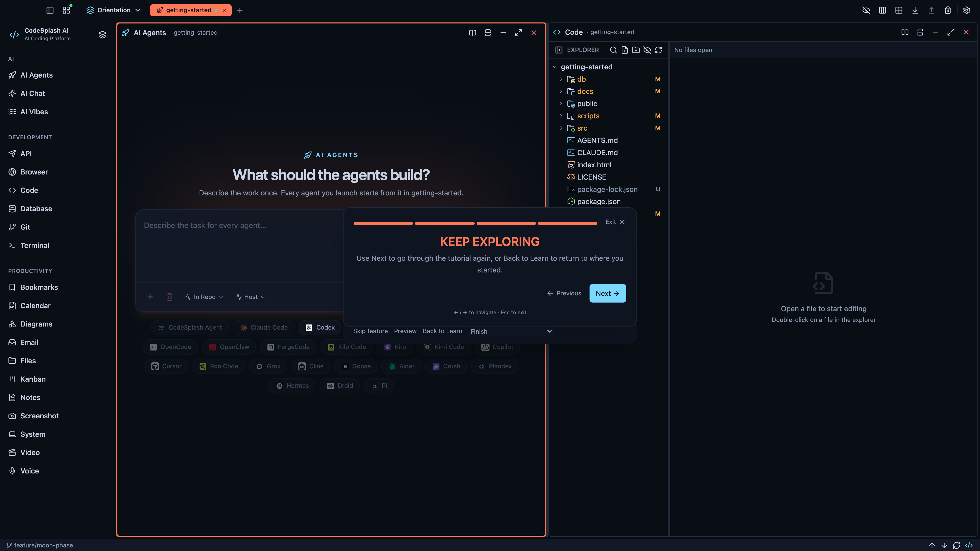Exit the Keep Exploring tutorial
This screenshot has height=551, width=980.
(x=615, y=222)
